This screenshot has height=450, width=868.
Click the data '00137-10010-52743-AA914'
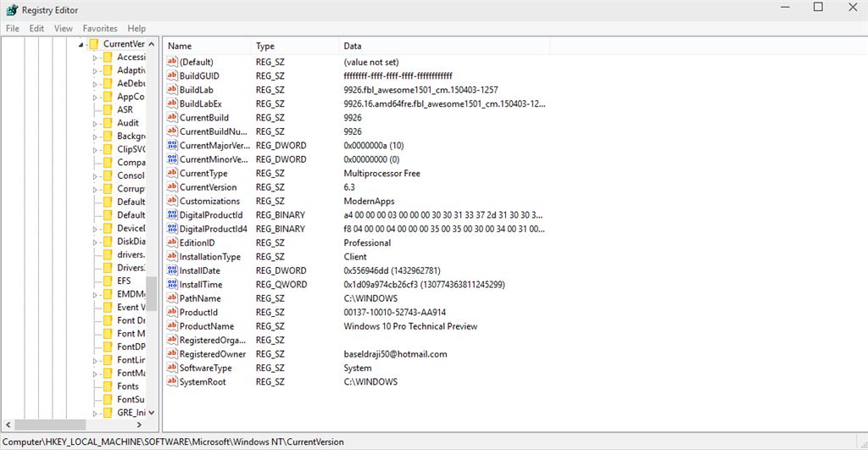(x=395, y=312)
